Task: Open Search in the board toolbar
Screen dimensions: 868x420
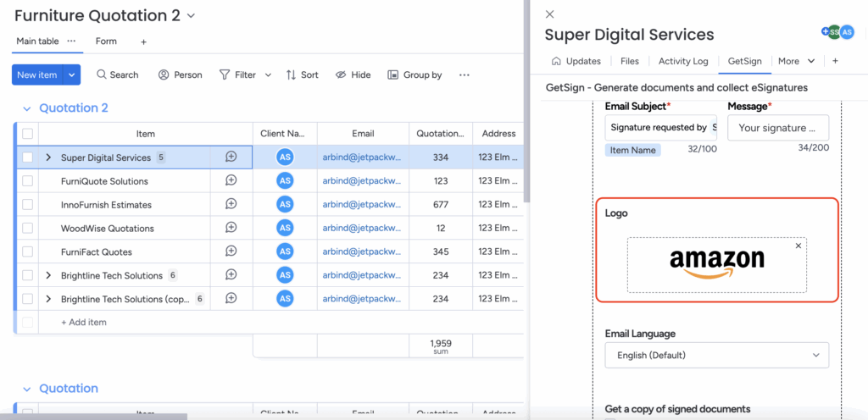Action: 117,75
